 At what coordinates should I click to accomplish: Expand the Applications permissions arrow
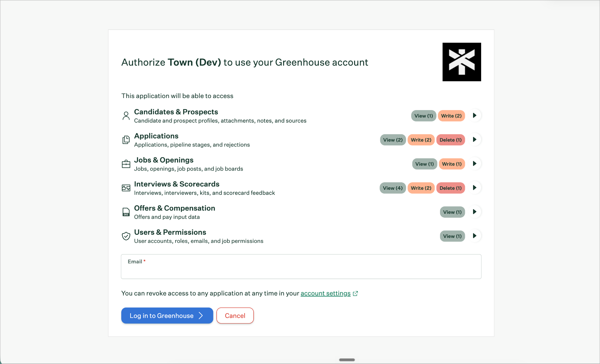click(x=475, y=139)
